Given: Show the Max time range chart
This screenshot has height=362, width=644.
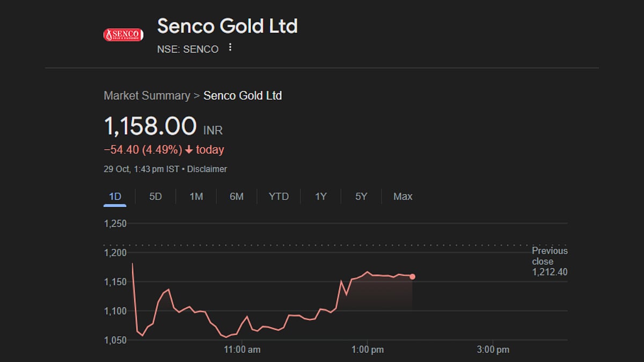Looking at the screenshot, I should pyautogui.click(x=402, y=196).
